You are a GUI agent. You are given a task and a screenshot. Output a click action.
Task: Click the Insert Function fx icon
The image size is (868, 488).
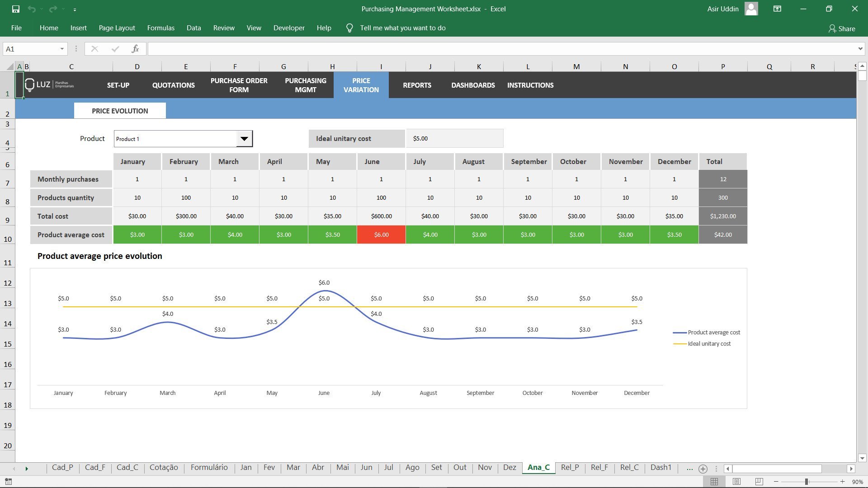pyautogui.click(x=135, y=49)
